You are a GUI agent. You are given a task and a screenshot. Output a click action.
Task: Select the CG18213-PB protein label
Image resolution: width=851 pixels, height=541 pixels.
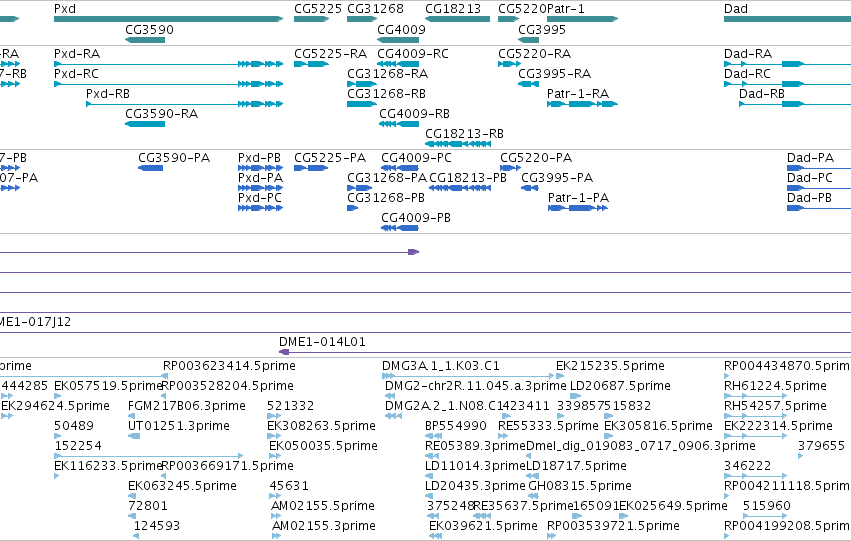(x=468, y=178)
